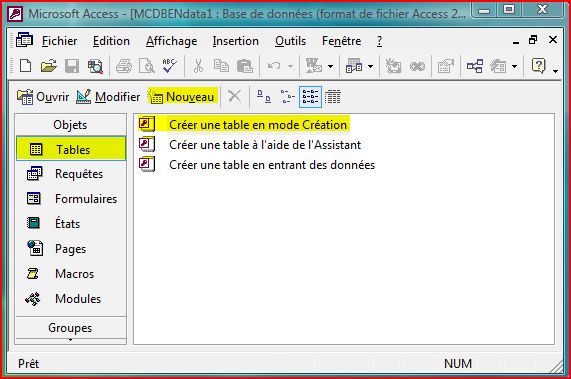571x379 pixels.
Task: Close the inner database window
Action: coord(553,40)
